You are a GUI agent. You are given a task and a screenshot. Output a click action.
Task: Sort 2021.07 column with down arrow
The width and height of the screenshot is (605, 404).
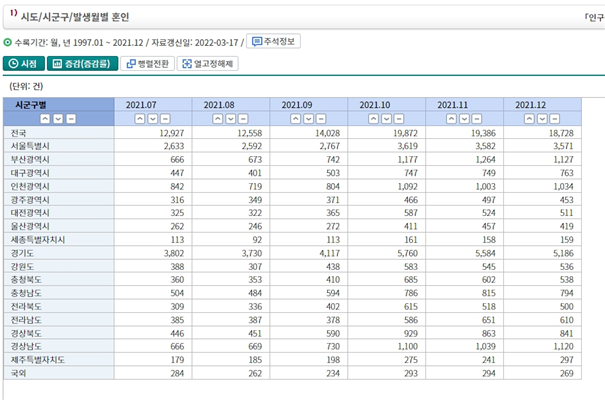tap(152, 119)
